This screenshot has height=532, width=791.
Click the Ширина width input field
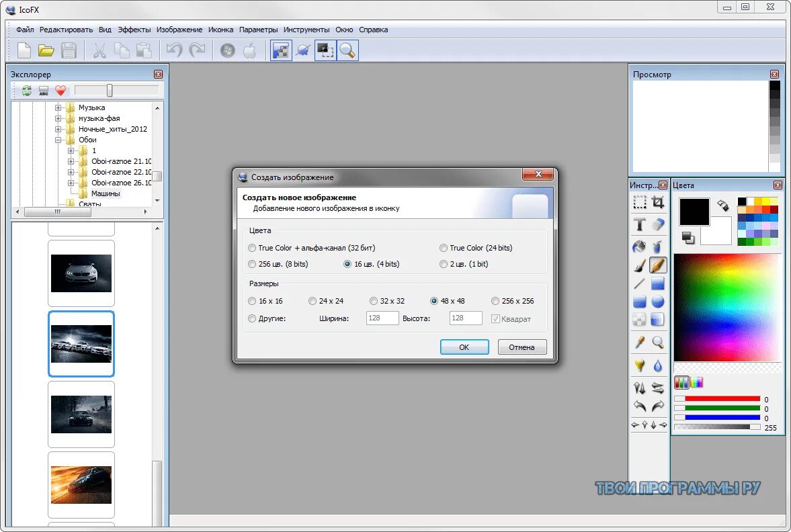click(382, 318)
